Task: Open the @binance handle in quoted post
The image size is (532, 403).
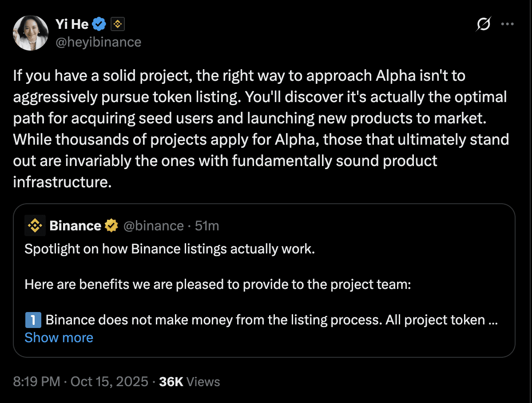Action: coord(153,226)
